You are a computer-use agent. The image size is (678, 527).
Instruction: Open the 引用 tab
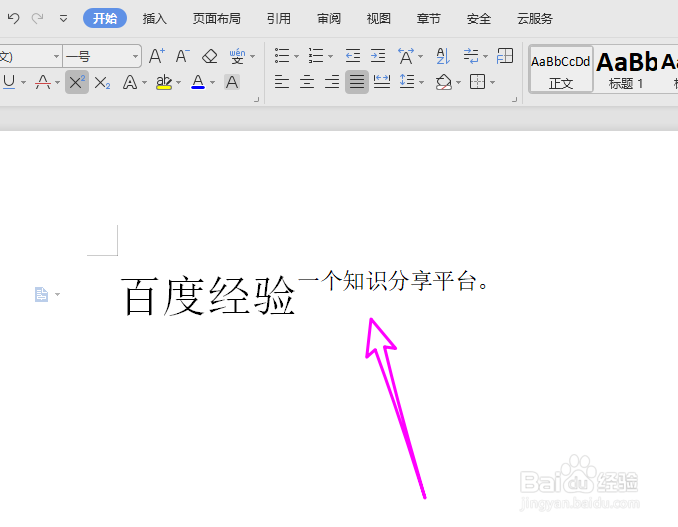coord(279,19)
